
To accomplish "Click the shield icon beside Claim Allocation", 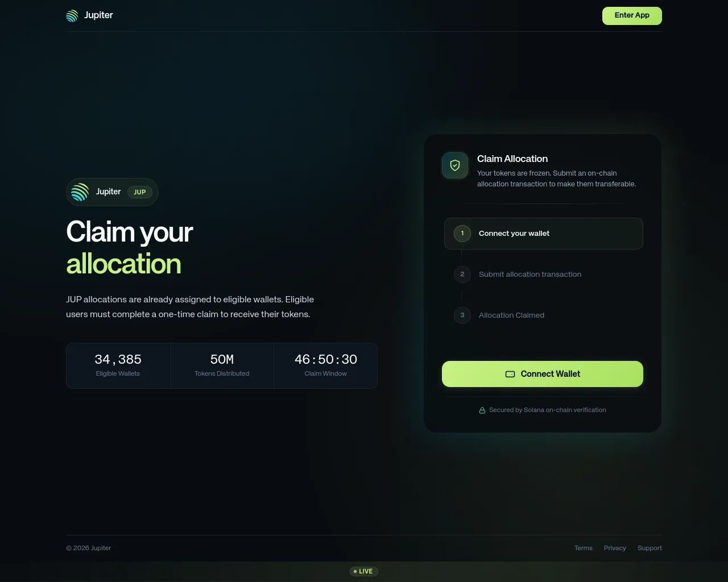I will pyautogui.click(x=455, y=165).
